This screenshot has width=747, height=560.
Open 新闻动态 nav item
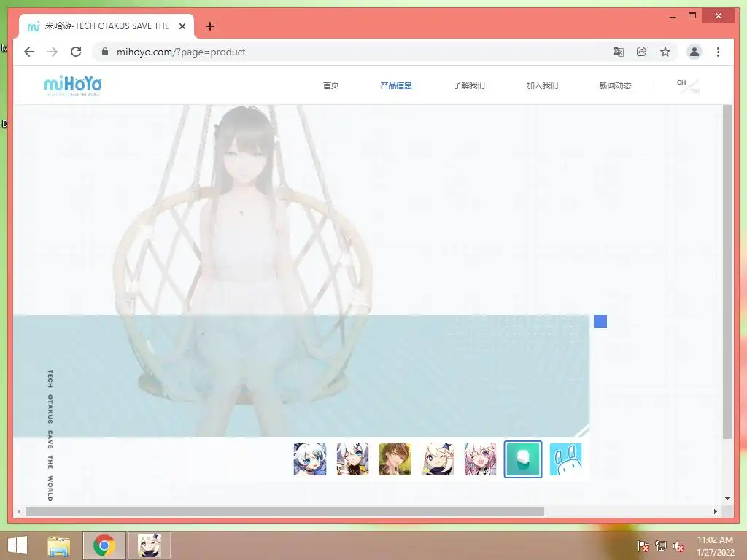pos(615,85)
